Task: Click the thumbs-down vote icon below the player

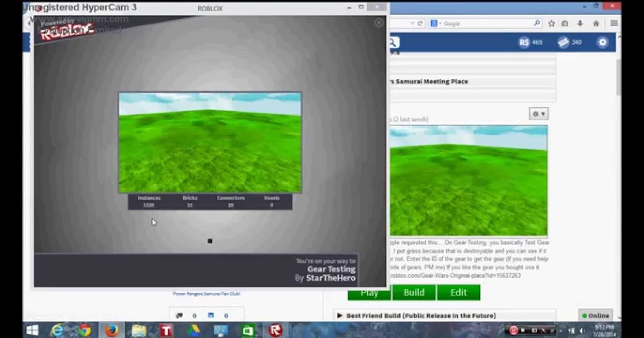Action: point(179,315)
